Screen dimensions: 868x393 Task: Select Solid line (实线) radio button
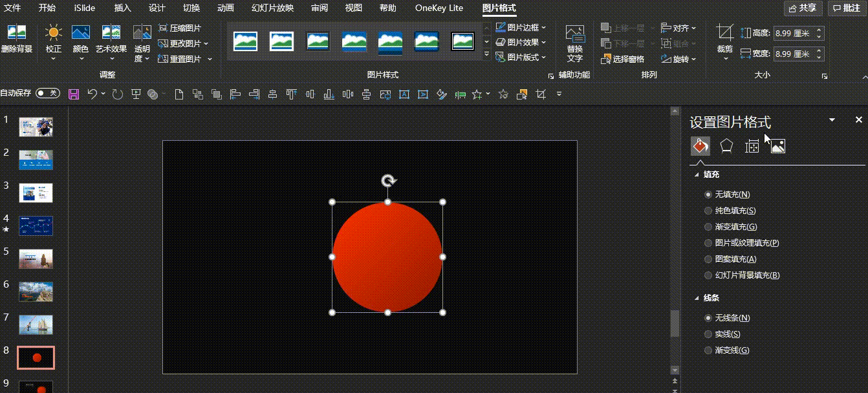point(708,334)
